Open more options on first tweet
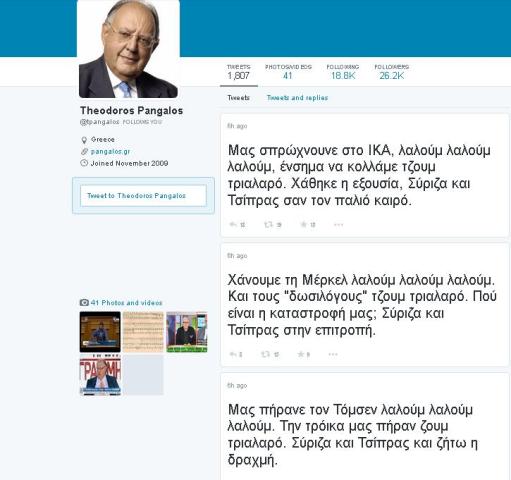Image resolution: width=511 pixels, height=480 pixels. [338, 225]
